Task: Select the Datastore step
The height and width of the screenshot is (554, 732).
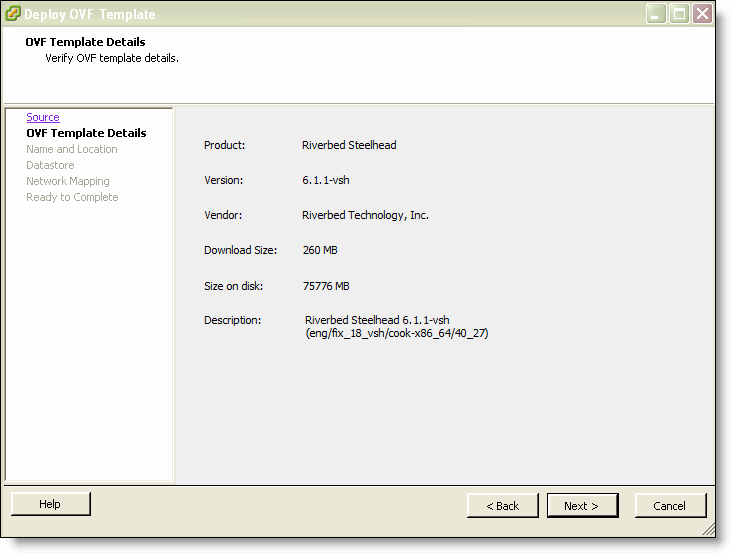Action: coord(50,165)
